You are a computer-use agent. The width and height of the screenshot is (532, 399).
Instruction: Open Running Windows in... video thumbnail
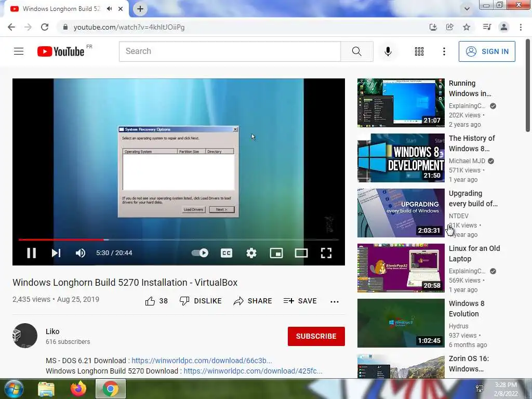coord(401,103)
